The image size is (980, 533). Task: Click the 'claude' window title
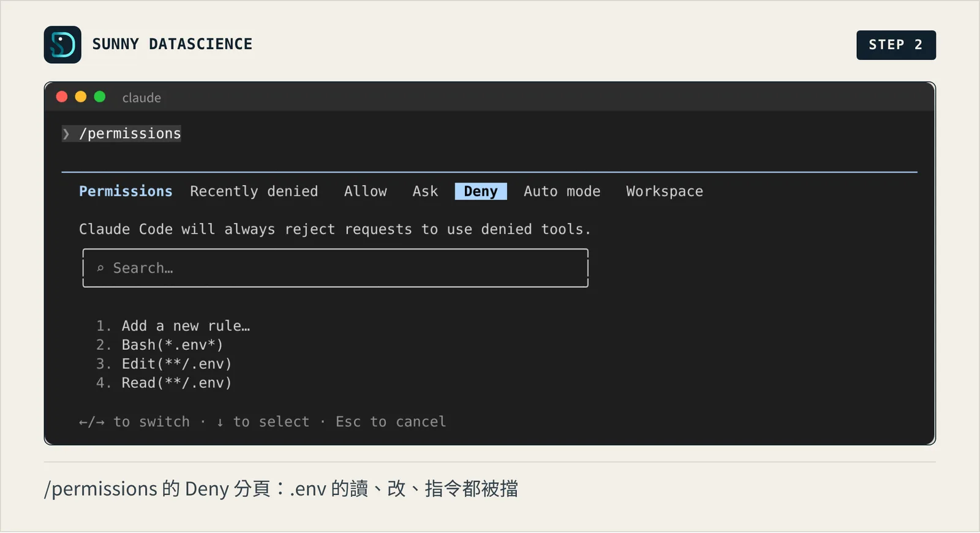click(x=141, y=98)
